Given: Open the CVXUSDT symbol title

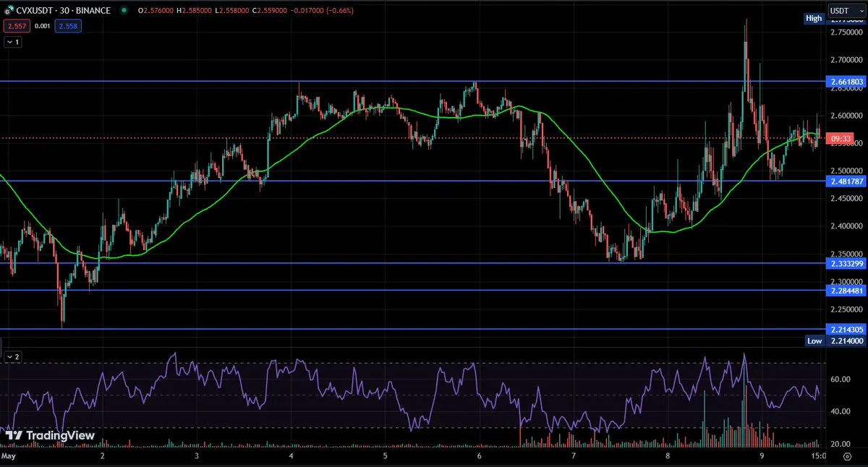Looking at the screenshot, I should [62, 11].
